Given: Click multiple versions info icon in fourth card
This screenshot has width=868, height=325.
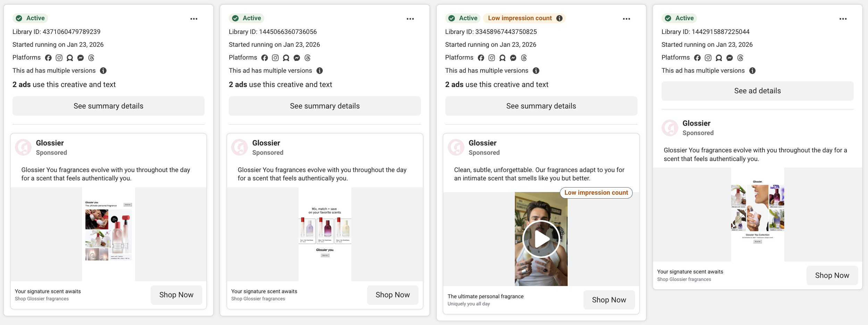Looking at the screenshot, I should tap(752, 70).
